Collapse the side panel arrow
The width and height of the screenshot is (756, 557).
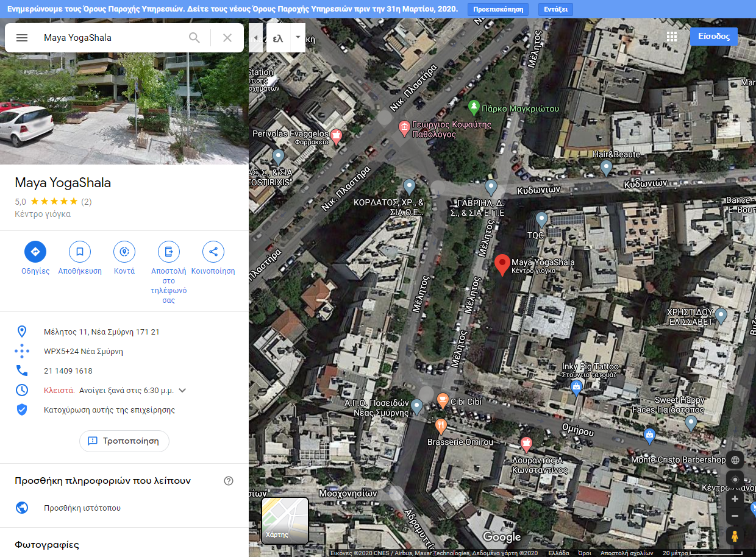coord(255,38)
